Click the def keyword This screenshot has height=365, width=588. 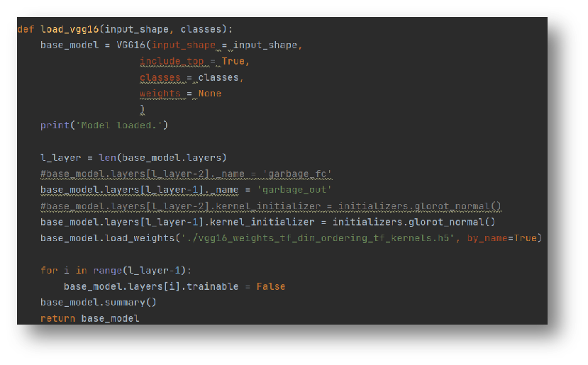(x=26, y=29)
